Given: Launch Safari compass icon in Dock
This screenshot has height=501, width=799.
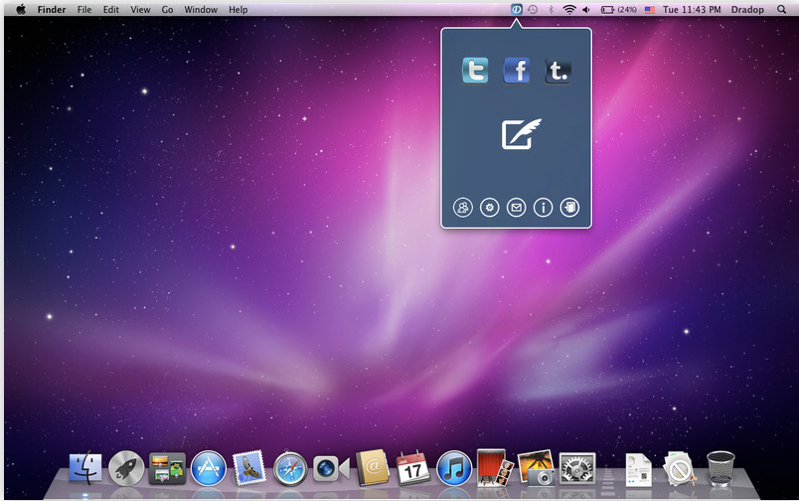Looking at the screenshot, I should tap(290, 468).
